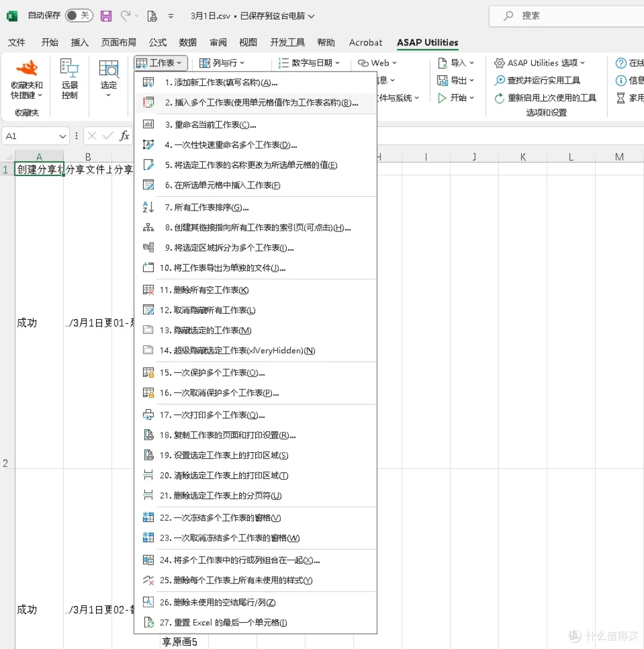Open the 收藏夹和快捷键 rabbit icon menu
This screenshot has height=649, width=644.
coord(27,79)
